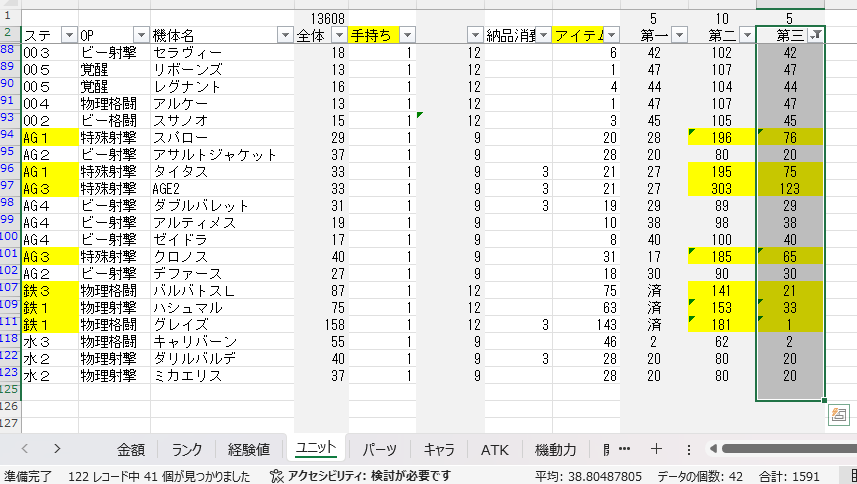This screenshot has height=484, width=857.
Task: Select the cell セラヴィー
Action: click(222, 52)
